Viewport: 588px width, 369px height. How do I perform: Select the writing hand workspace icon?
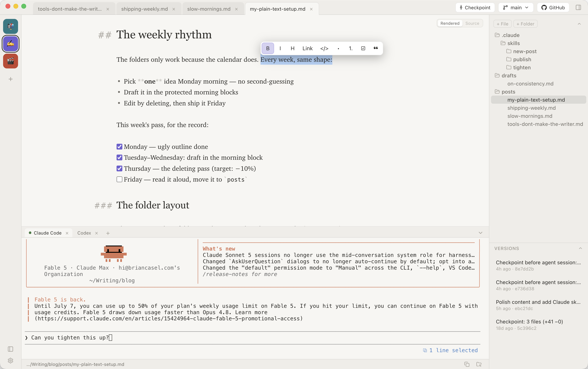click(x=10, y=44)
